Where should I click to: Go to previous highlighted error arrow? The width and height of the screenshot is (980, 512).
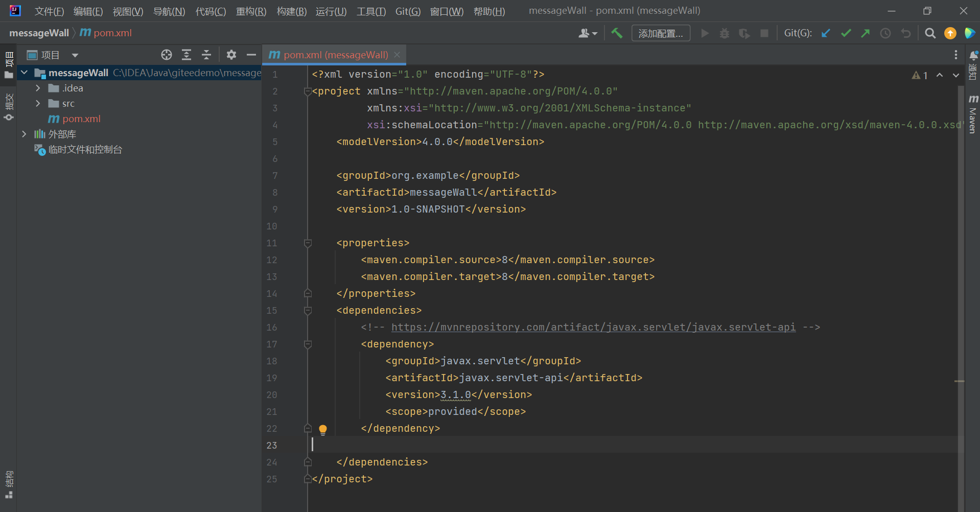point(940,75)
